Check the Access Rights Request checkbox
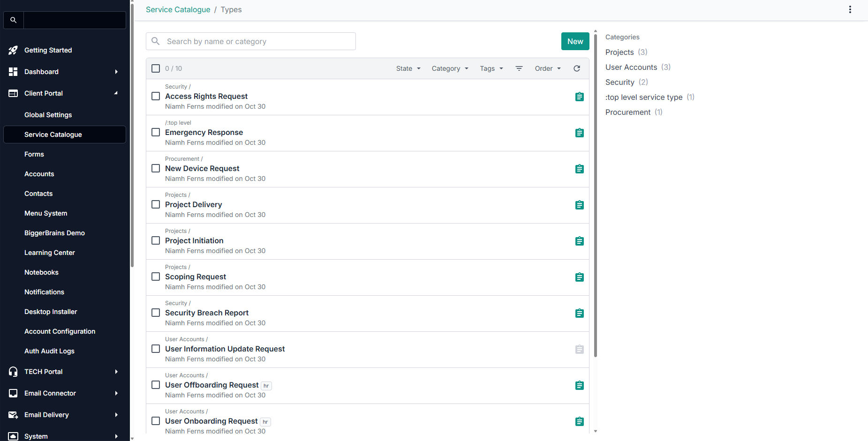This screenshot has height=441, width=868. click(x=156, y=96)
